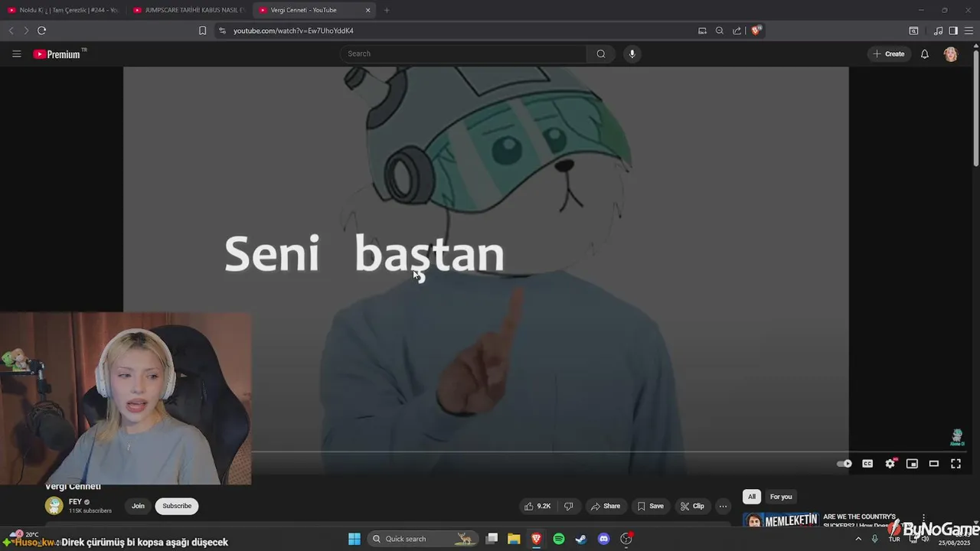This screenshot has height=551, width=980.
Task: Reload the page
Action: point(41,31)
